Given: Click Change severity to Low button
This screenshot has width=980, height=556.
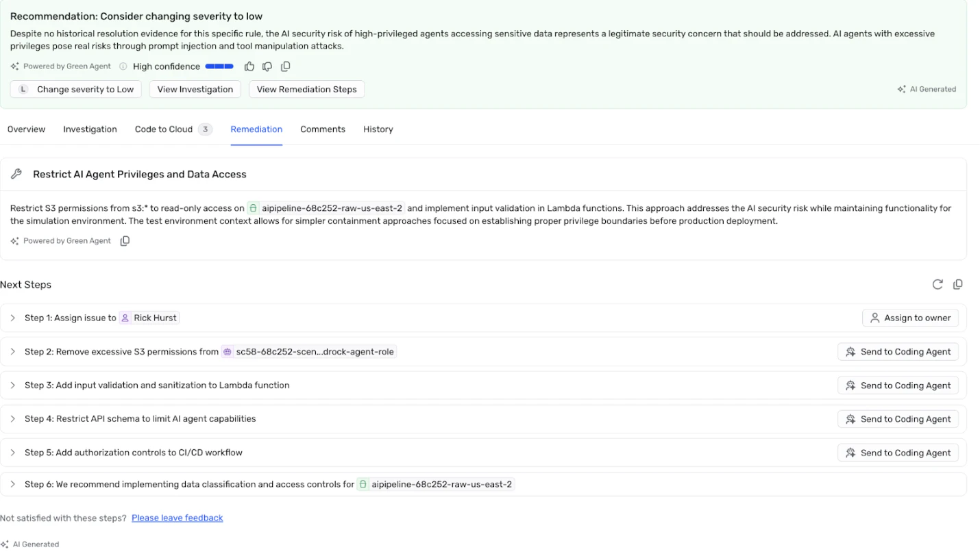Looking at the screenshot, I should point(76,89).
